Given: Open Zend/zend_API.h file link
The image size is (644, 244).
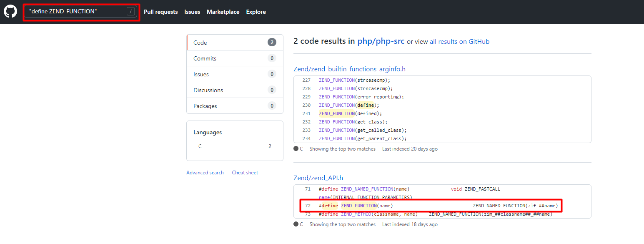Looking at the screenshot, I should click(x=318, y=178).
